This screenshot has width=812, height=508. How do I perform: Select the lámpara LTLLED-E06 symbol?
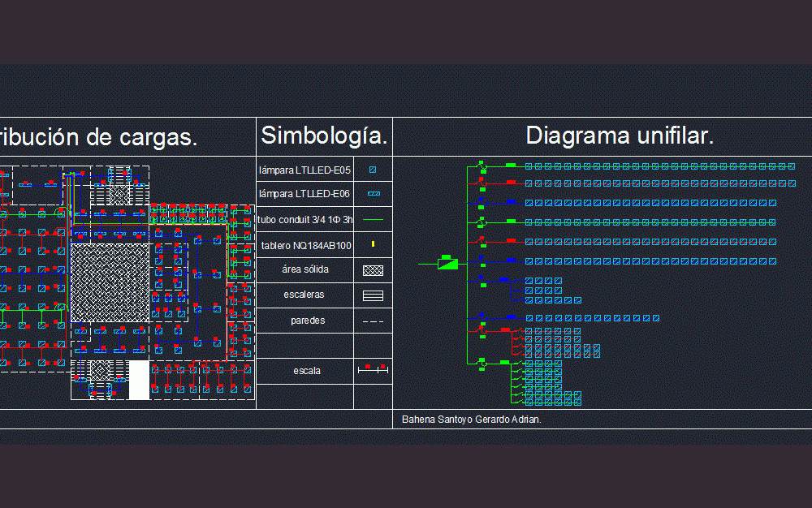[373, 194]
